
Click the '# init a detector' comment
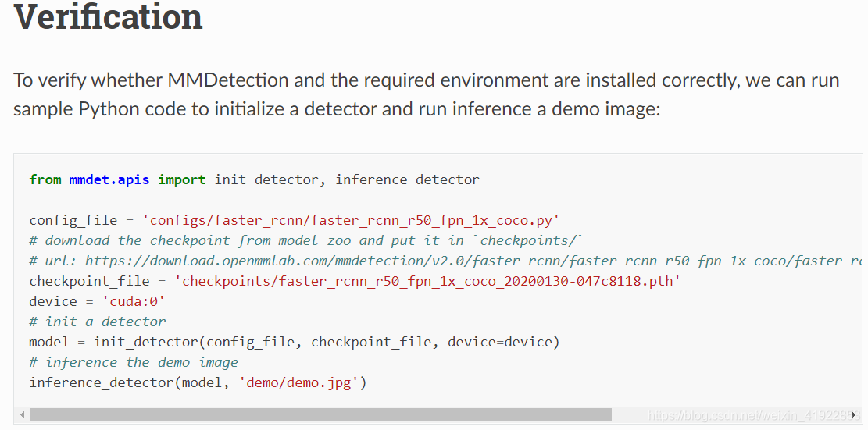point(98,322)
